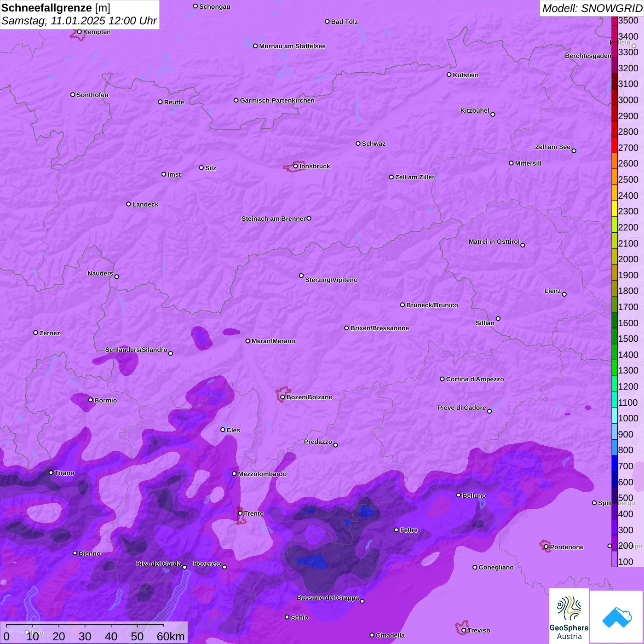Select the Bruneck/Brunico label
The image size is (644, 644).
pos(432,305)
